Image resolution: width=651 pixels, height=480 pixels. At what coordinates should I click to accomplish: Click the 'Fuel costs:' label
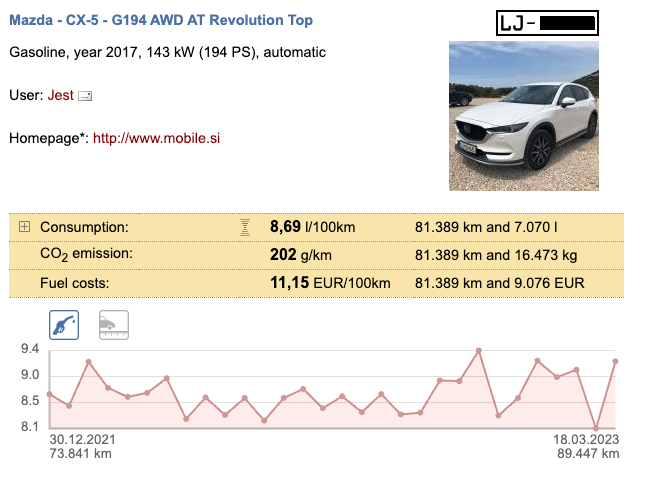(75, 283)
